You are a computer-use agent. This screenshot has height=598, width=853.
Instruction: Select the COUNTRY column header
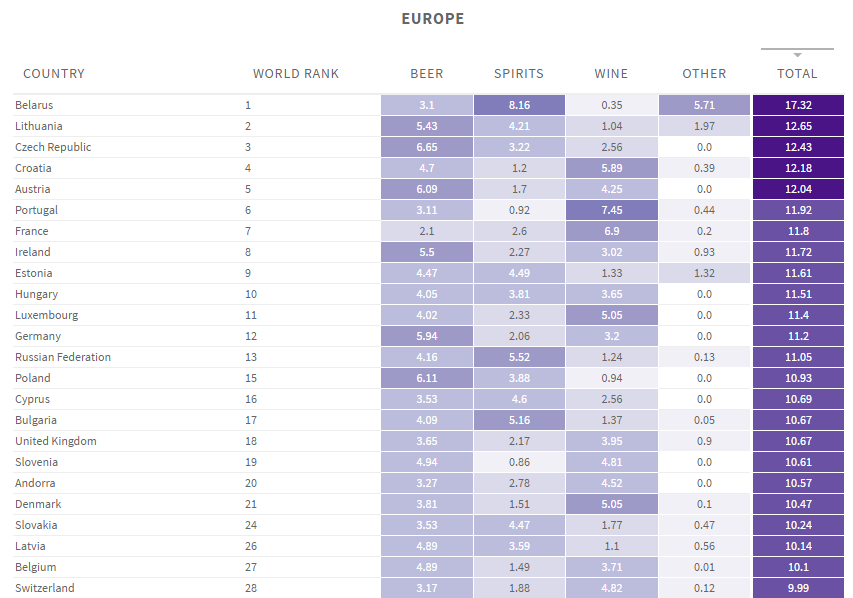54,74
